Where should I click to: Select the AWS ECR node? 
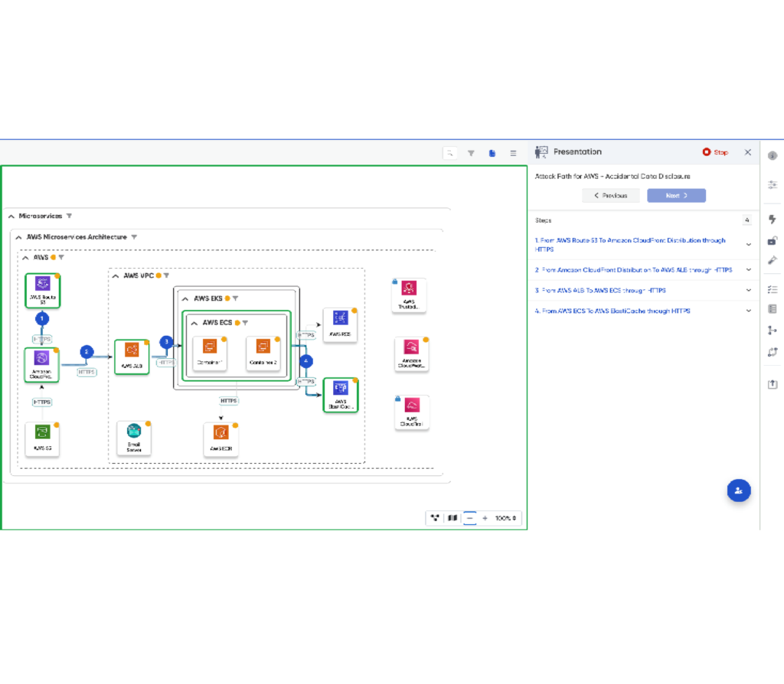[221, 440]
